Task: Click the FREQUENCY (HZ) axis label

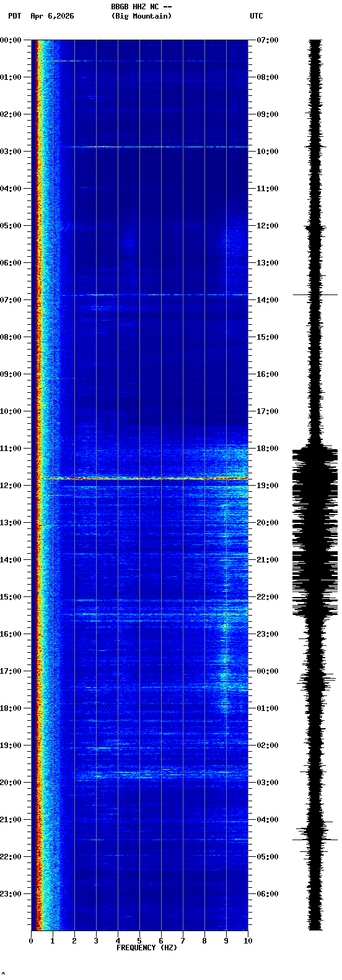Action: (147, 947)
